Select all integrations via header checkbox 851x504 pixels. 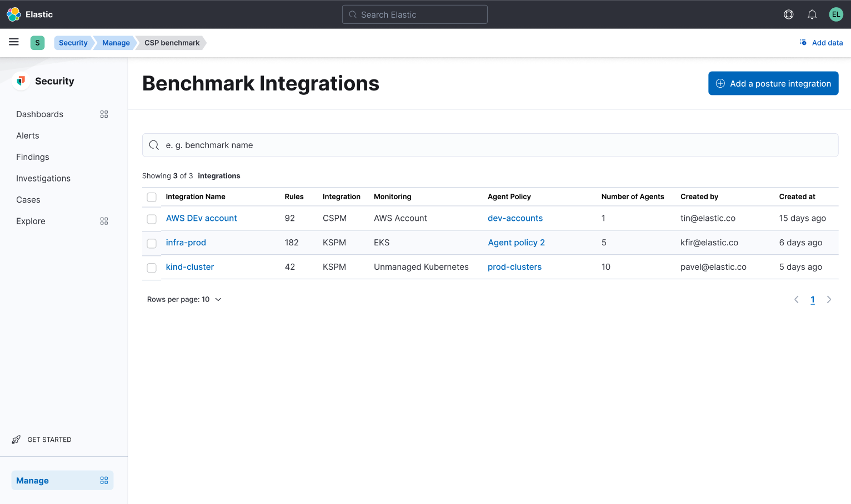click(x=152, y=196)
